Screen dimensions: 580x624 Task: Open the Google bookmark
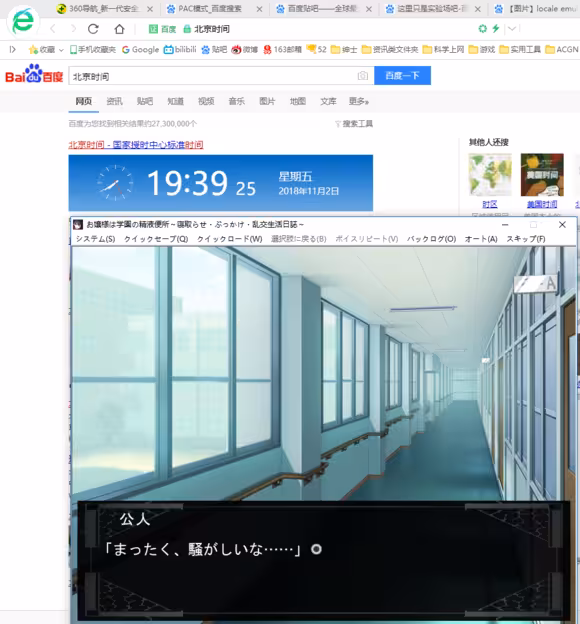[141, 49]
